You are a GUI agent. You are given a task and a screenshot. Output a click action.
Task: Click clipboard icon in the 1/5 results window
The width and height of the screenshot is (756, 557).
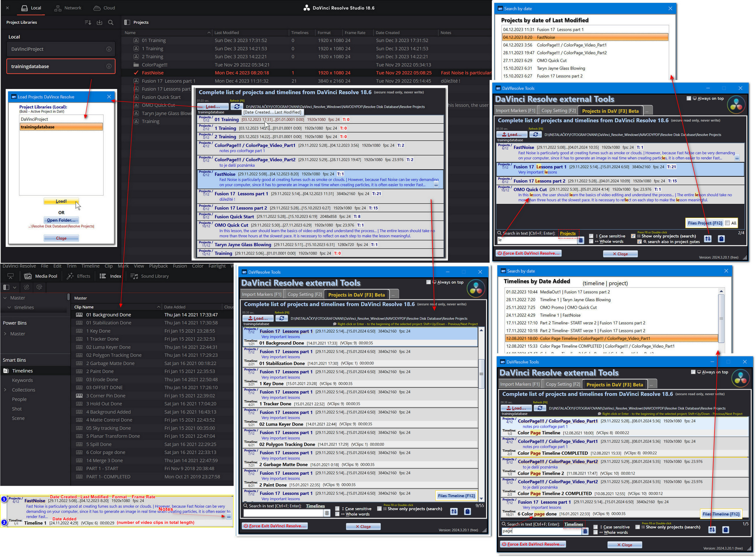726,530
